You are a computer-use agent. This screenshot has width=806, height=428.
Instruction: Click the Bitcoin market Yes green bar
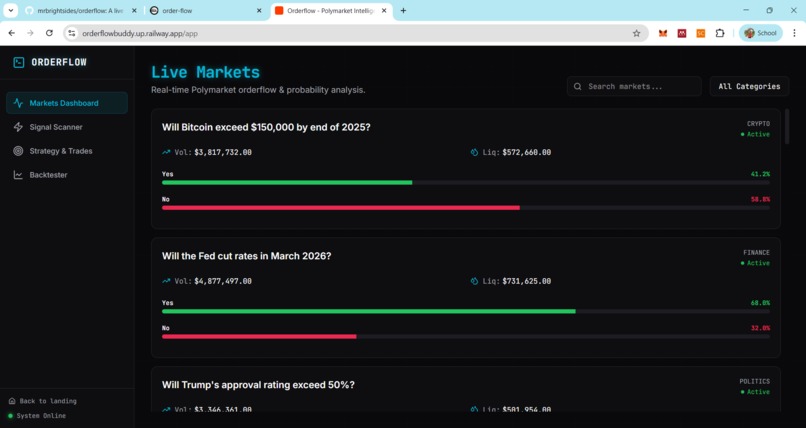tap(287, 182)
